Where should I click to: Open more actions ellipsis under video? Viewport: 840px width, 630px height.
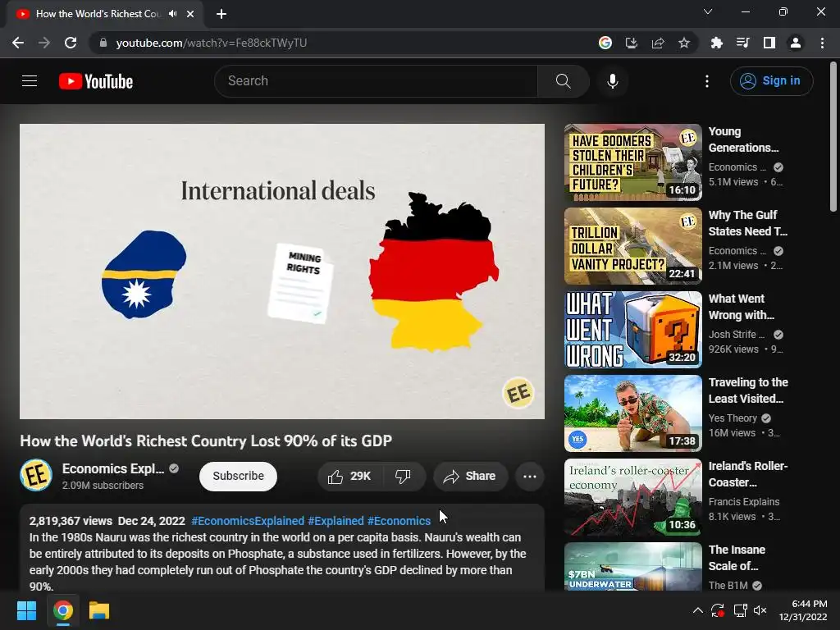529,477
